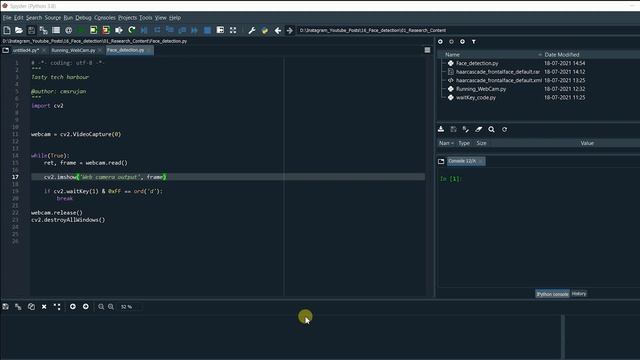
Task: Click the remove all variables eraser icon
Action: pos(478,129)
